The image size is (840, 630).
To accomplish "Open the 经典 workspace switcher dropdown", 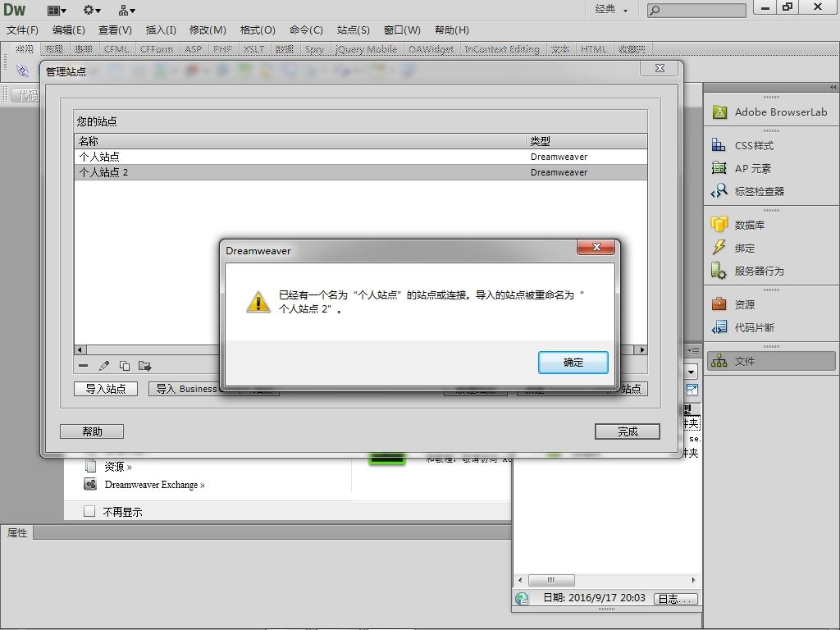I will pos(611,10).
